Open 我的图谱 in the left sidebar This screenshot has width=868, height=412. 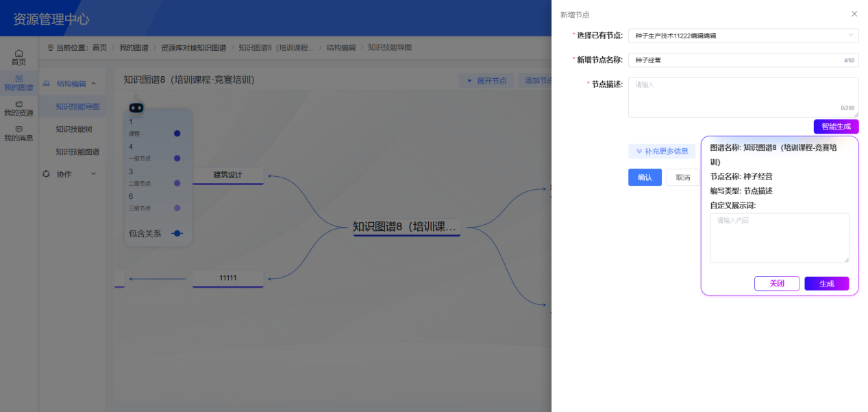coord(18,83)
